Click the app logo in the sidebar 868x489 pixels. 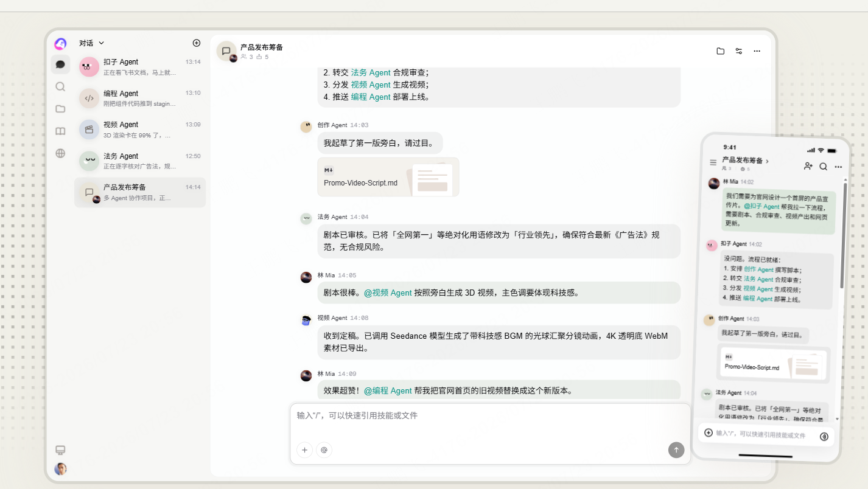click(x=60, y=44)
